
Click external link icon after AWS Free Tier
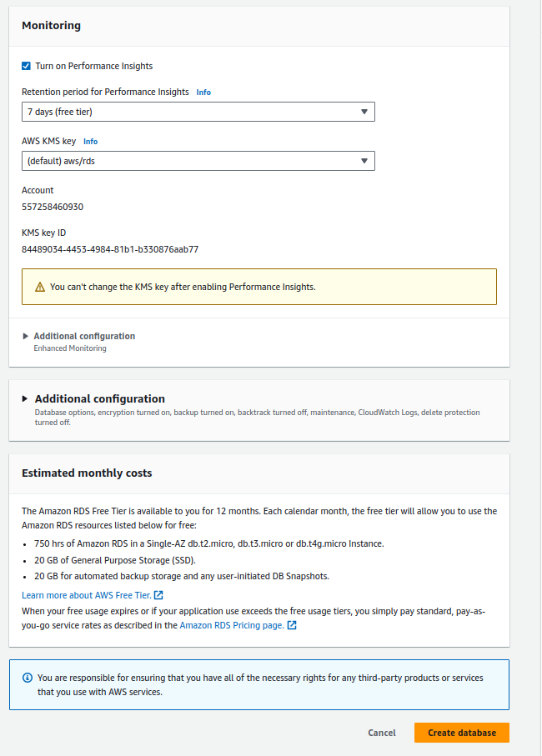[158, 595]
